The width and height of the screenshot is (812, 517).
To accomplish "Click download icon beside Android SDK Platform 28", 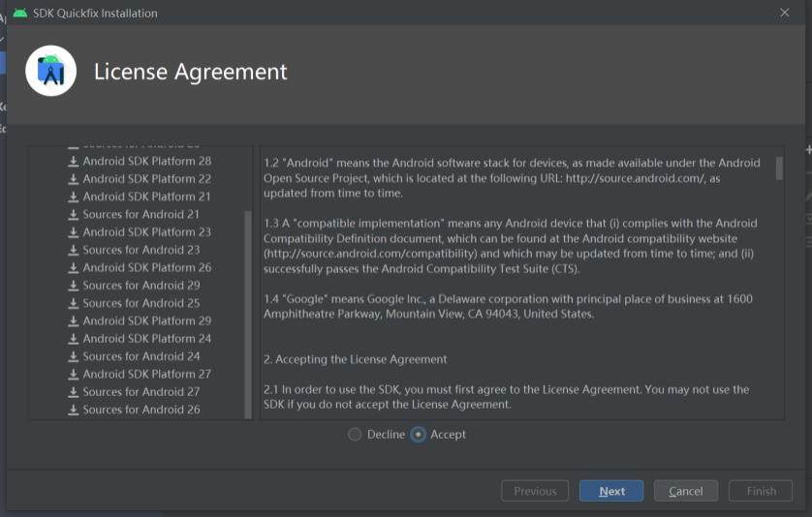I will 73,161.
